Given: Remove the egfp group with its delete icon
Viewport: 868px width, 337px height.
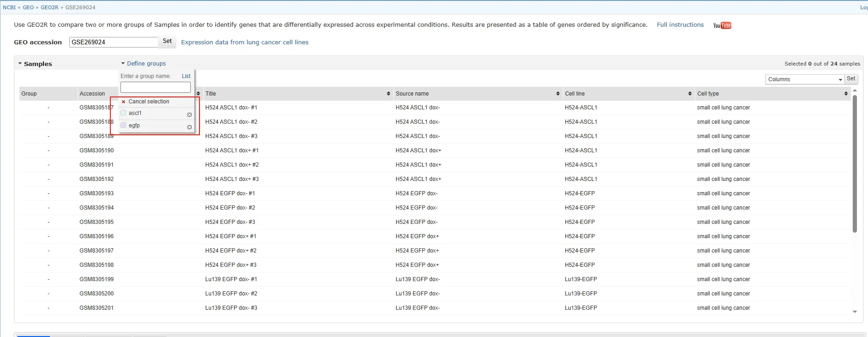Looking at the screenshot, I should coord(189,127).
